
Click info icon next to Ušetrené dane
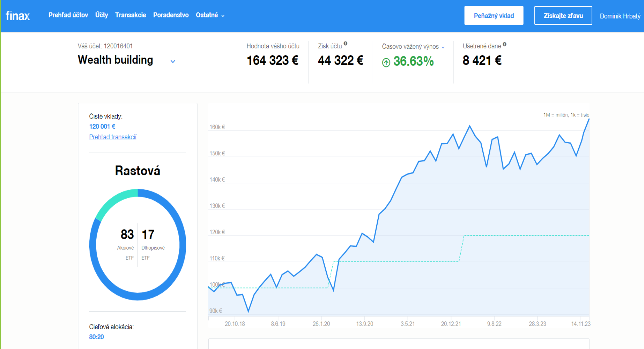pyautogui.click(x=504, y=44)
